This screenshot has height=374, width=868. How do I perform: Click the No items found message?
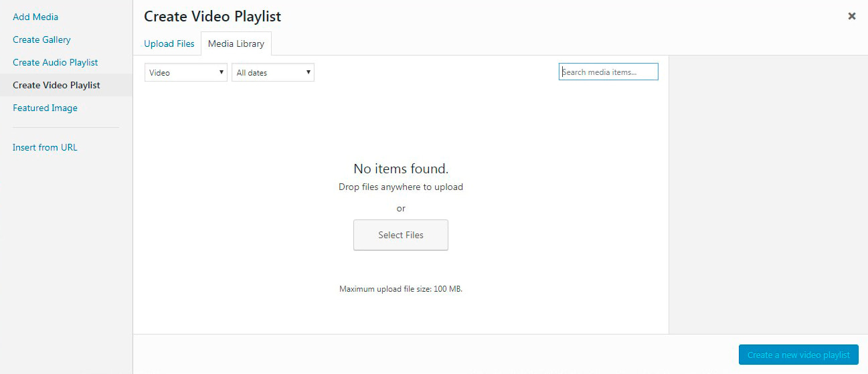pos(401,169)
